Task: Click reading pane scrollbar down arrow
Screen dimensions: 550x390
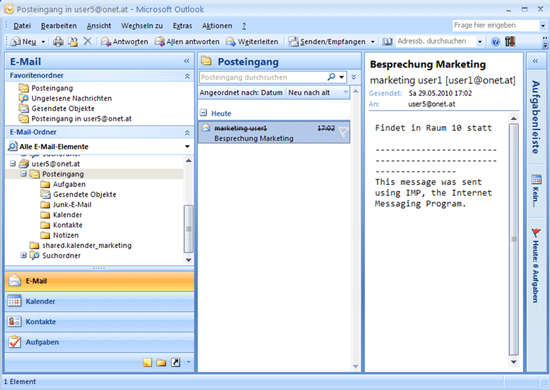Action: pos(514,362)
